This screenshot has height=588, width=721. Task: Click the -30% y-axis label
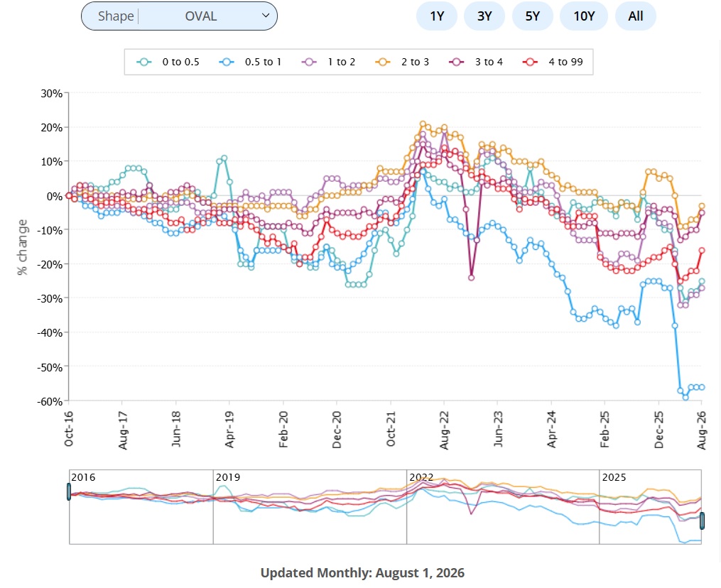tap(50, 299)
